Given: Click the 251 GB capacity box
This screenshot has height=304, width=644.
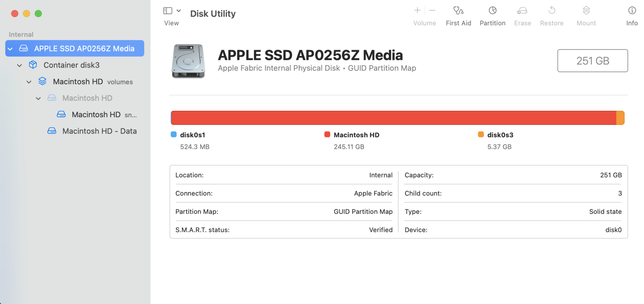Looking at the screenshot, I should click(592, 61).
